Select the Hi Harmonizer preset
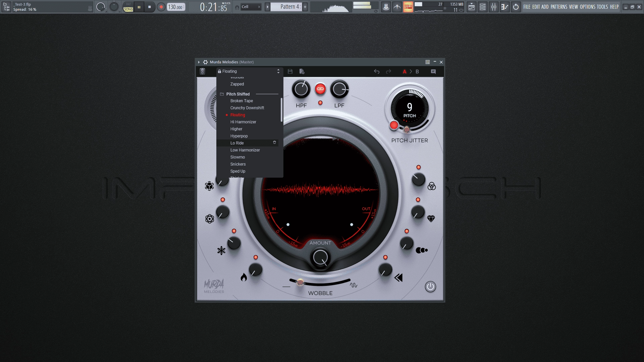The width and height of the screenshot is (644, 362). point(243,122)
